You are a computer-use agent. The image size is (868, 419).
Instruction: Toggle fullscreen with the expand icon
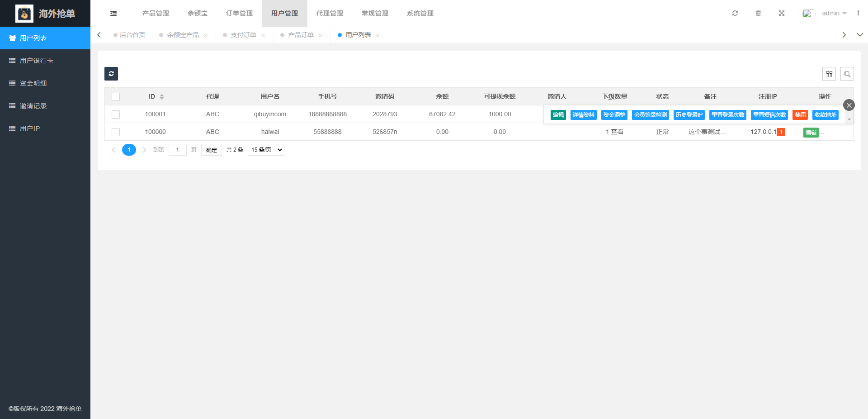781,13
